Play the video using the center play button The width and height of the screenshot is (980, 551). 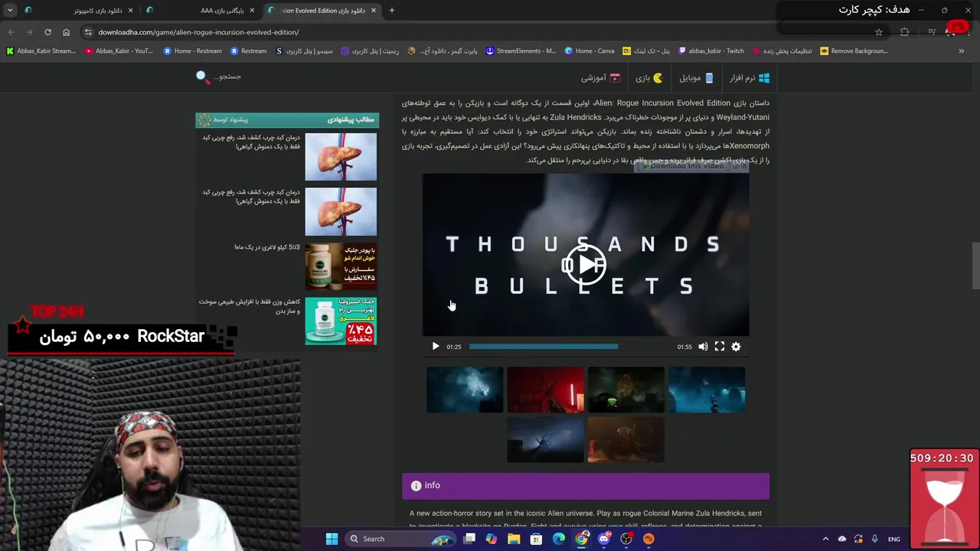[x=586, y=265]
